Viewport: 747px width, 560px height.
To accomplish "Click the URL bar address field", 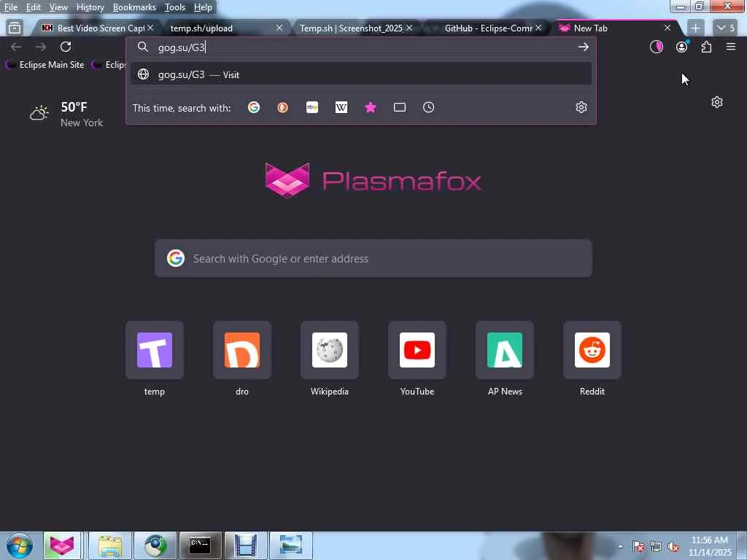I will pyautogui.click(x=361, y=47).
